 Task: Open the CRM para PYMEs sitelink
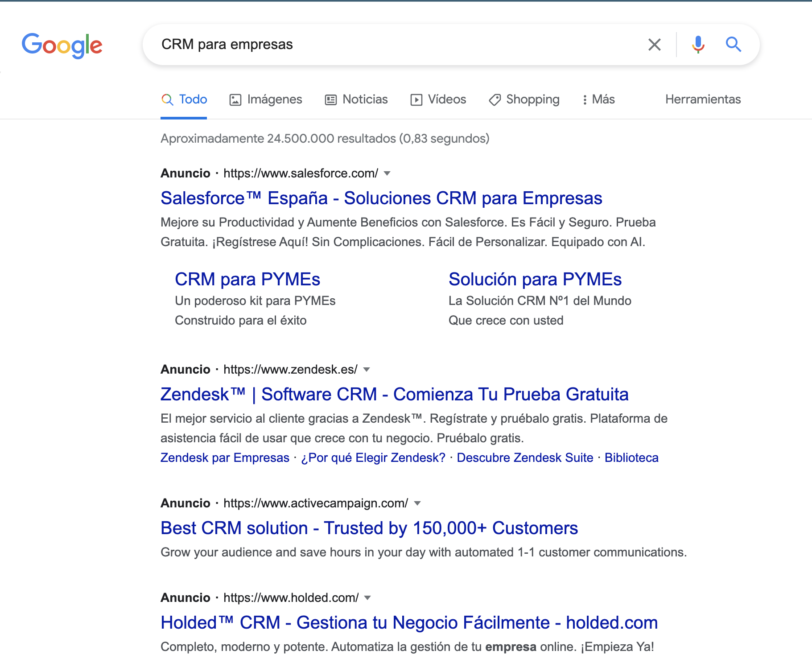click(247, 280)
